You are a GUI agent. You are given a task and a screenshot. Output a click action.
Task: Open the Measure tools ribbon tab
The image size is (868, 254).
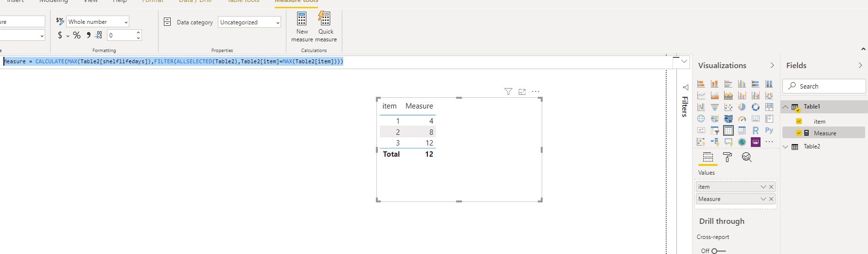[296, 1]
